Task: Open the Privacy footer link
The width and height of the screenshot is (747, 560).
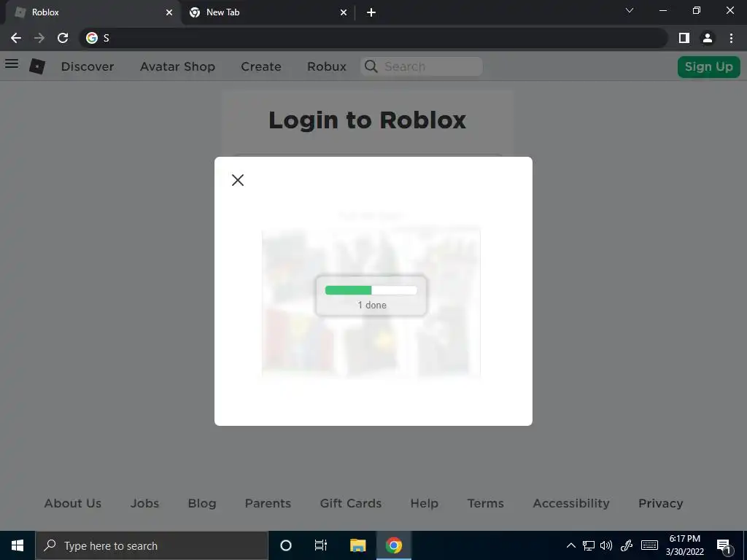Action: coord(661,503)
